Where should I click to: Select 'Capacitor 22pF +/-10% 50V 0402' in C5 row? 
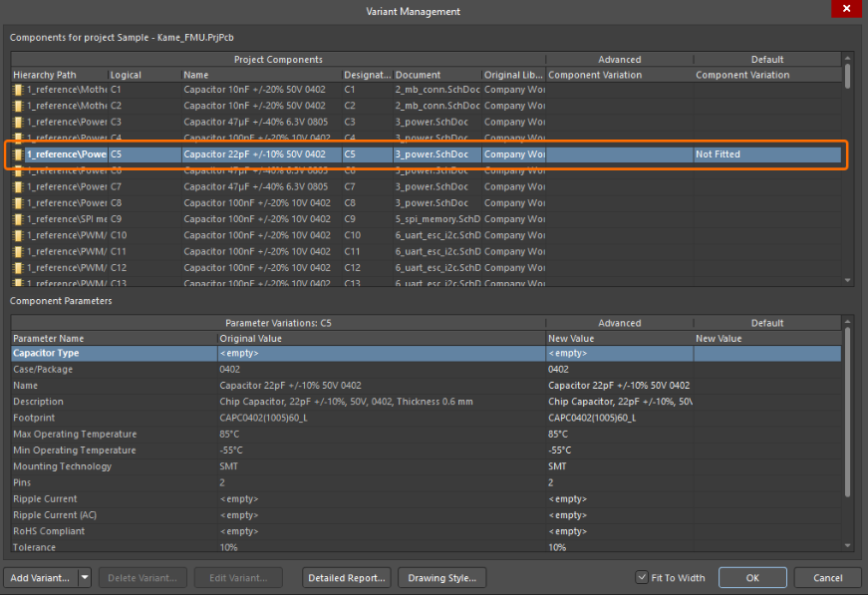[x=261, y=154]
